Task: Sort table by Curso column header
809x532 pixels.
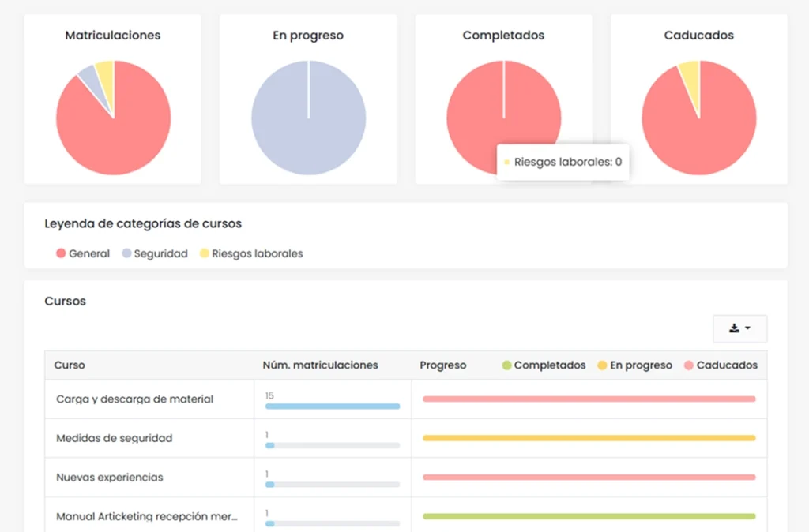Action: point(70,365)
